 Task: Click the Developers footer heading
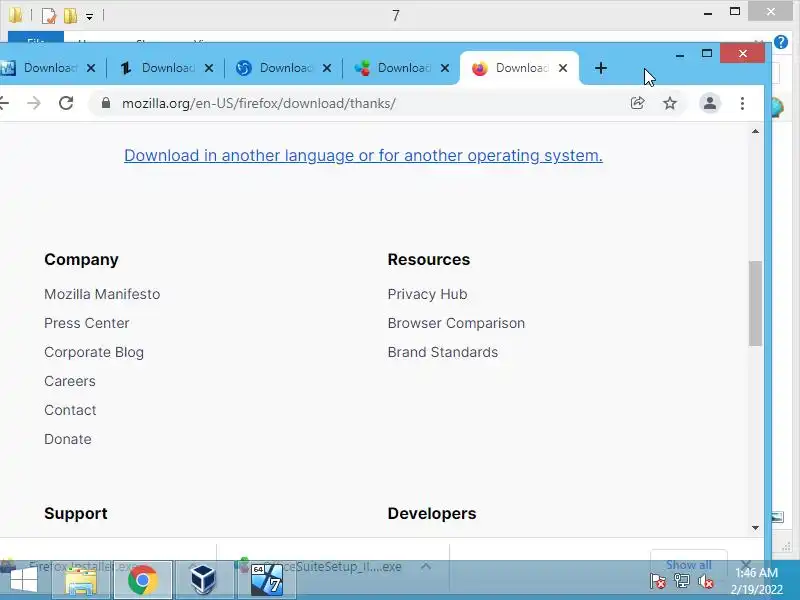click(x=432, y=513)
